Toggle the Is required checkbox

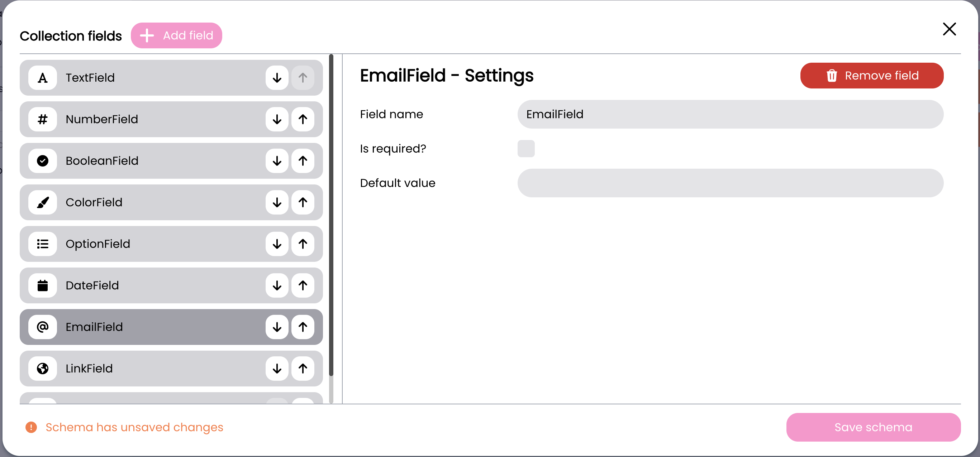coord(526,149)
